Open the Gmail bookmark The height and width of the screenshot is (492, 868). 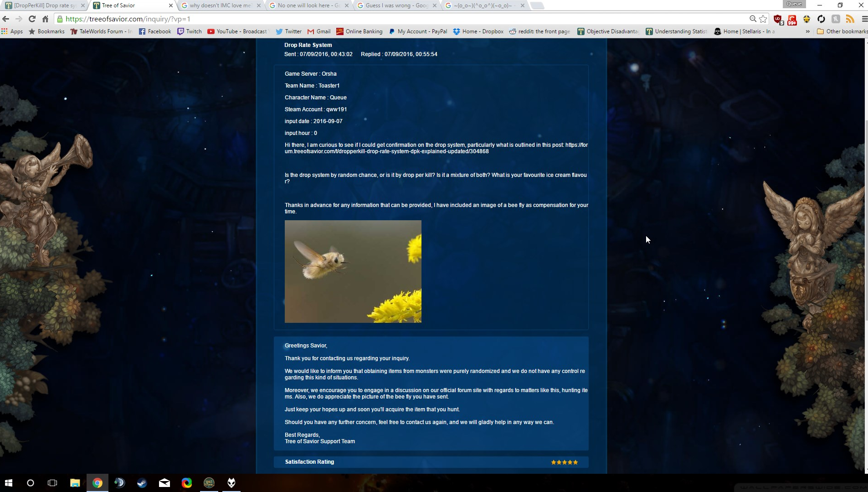tap(319, 31)
